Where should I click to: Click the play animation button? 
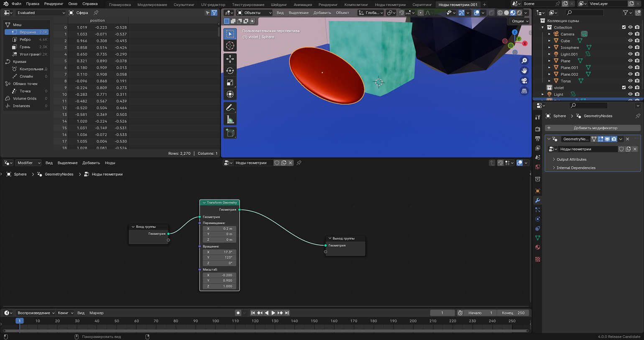(273, 313)
